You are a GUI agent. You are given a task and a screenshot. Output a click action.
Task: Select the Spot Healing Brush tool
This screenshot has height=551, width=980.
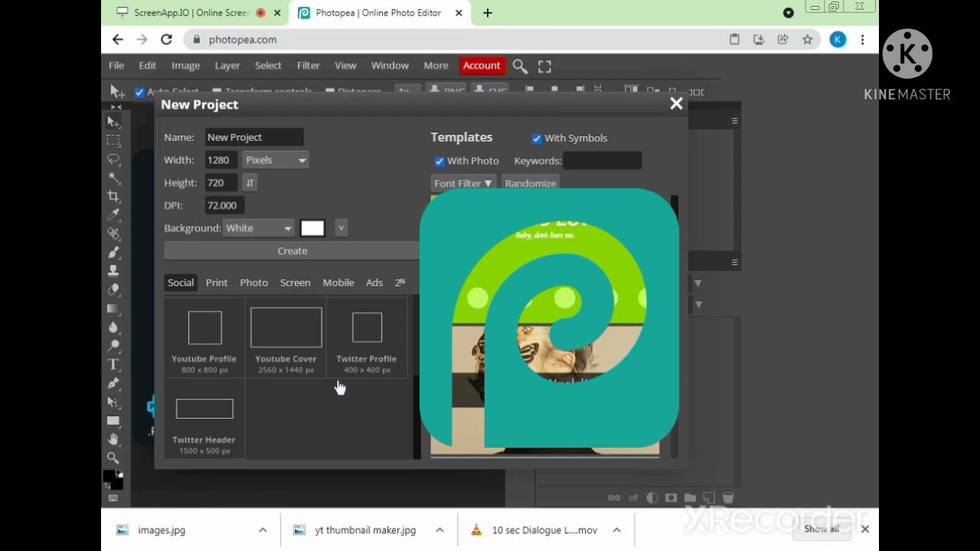click(113, 233)
